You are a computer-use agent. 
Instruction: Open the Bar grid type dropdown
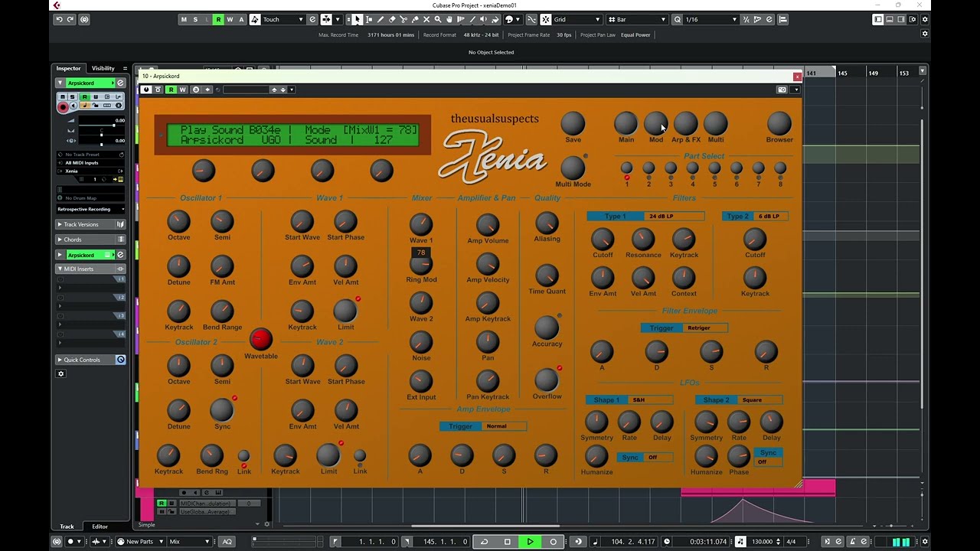point(636,19)
